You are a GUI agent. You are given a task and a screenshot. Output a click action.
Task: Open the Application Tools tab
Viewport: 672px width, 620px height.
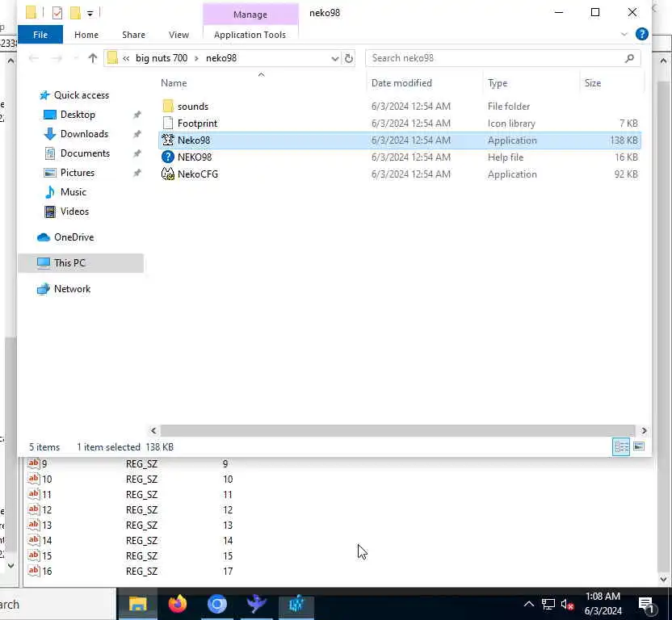pyautogui.click(x=250, y=35)
